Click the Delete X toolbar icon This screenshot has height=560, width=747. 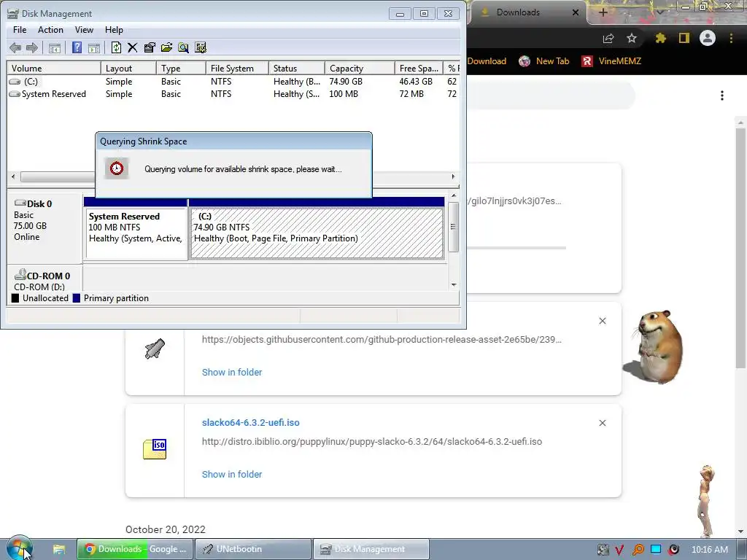coord(133,47)
